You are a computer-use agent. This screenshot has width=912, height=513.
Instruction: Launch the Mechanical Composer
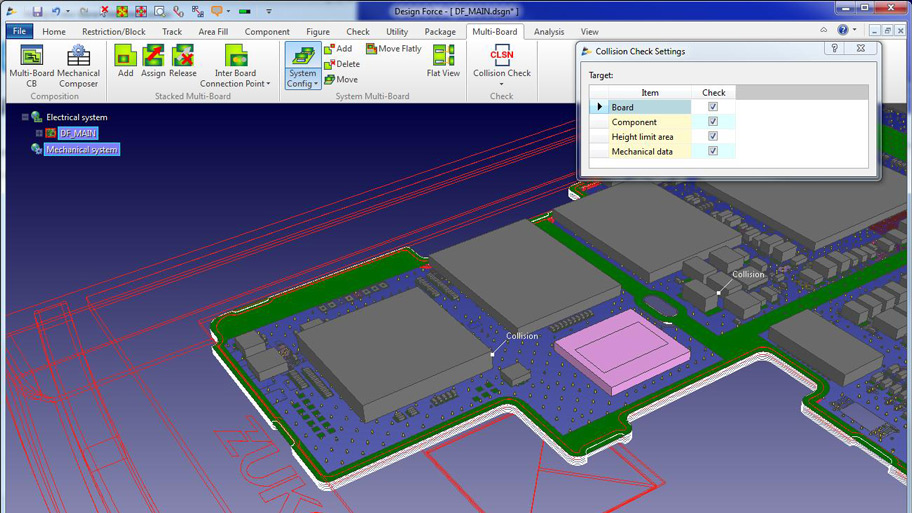[x=78, y=66]
